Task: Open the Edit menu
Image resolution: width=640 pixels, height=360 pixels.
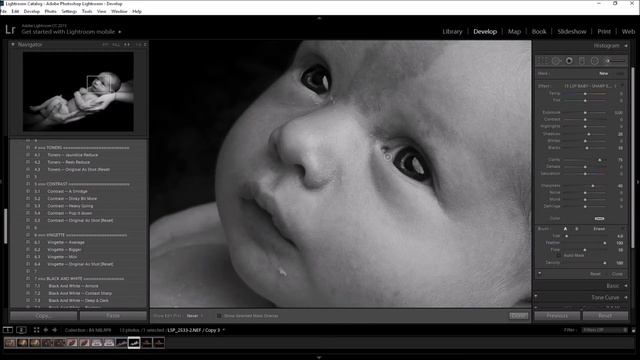Action: (x=15, y=11)
